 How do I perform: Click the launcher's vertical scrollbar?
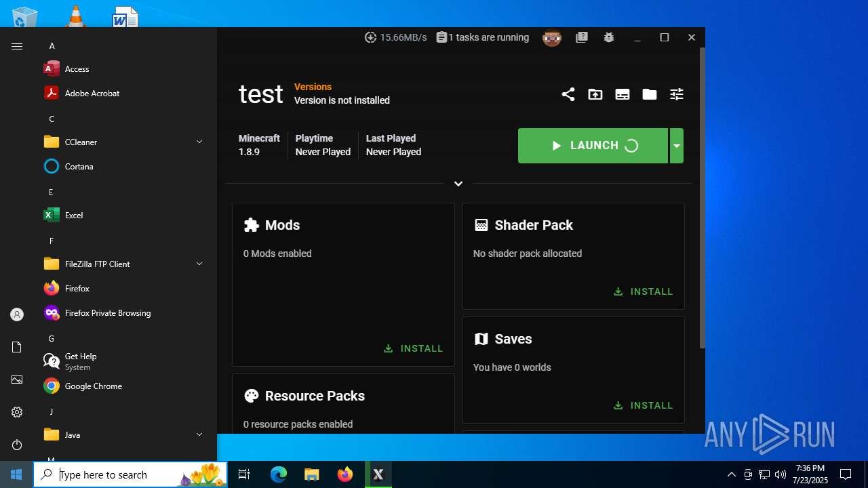click(x=702, y=197)
